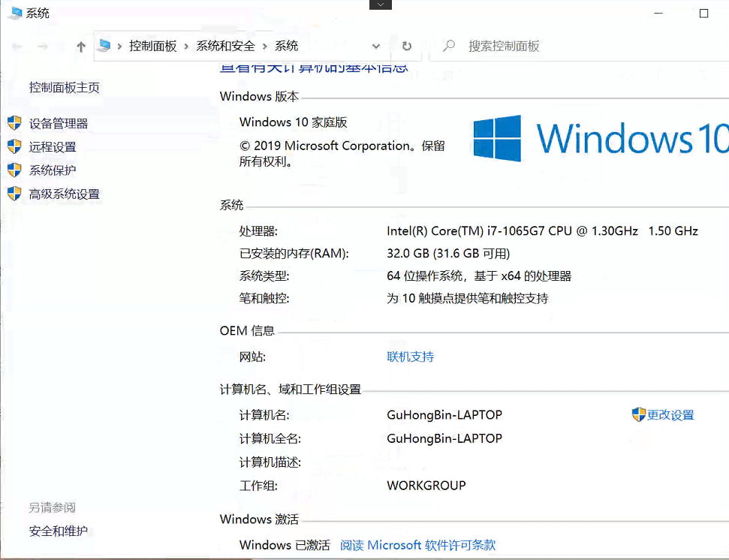This screenshot has width=729, height=560.
Task: Click the 另请参阅 heading
Action: coord(52,507)
